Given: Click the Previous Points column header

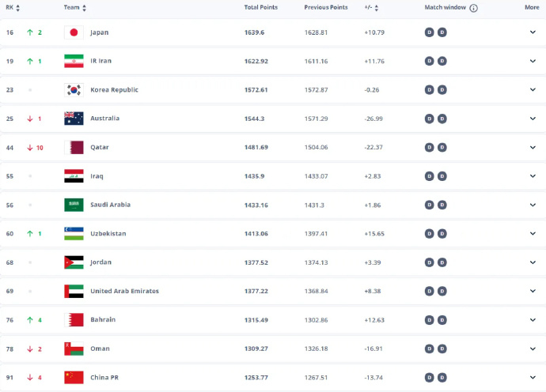Looking at the screenshot, I should (x=326, y=7).
